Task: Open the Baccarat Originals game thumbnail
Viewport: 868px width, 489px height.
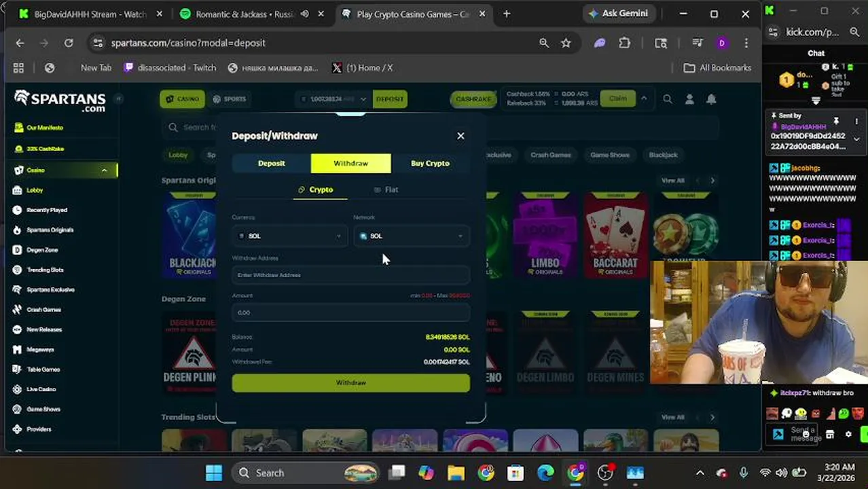Action: [616, 235]
